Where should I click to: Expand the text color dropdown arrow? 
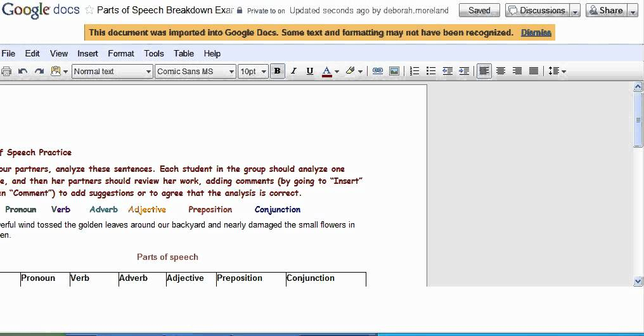click(337, 72)
